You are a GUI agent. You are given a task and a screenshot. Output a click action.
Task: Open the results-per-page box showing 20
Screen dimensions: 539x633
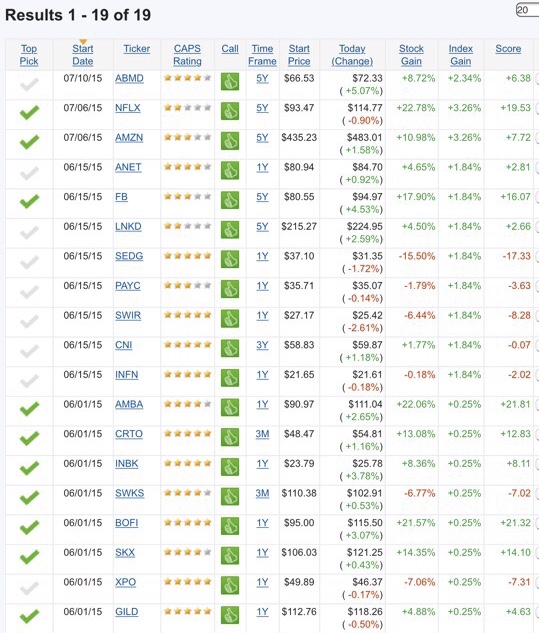527,10
